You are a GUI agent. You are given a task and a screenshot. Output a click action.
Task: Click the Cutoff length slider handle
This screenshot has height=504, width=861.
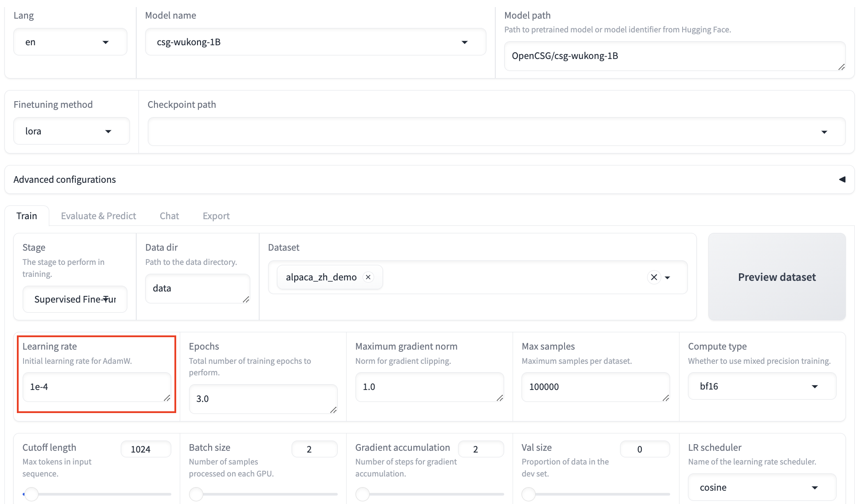pyautogui.click(x=32, y=494)
